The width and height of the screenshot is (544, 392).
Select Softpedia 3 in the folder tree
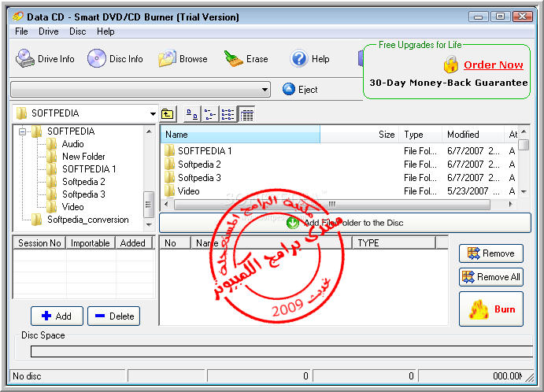pos(83,194)
